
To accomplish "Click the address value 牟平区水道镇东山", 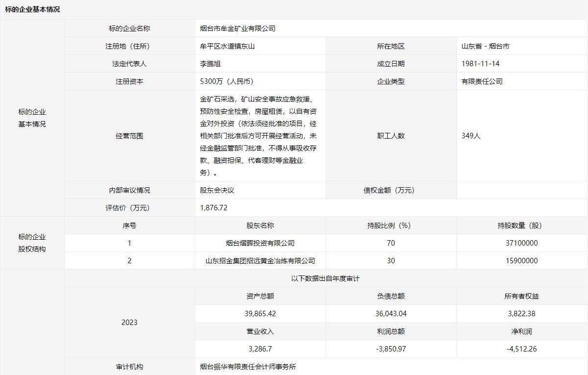I will point(228,46).
